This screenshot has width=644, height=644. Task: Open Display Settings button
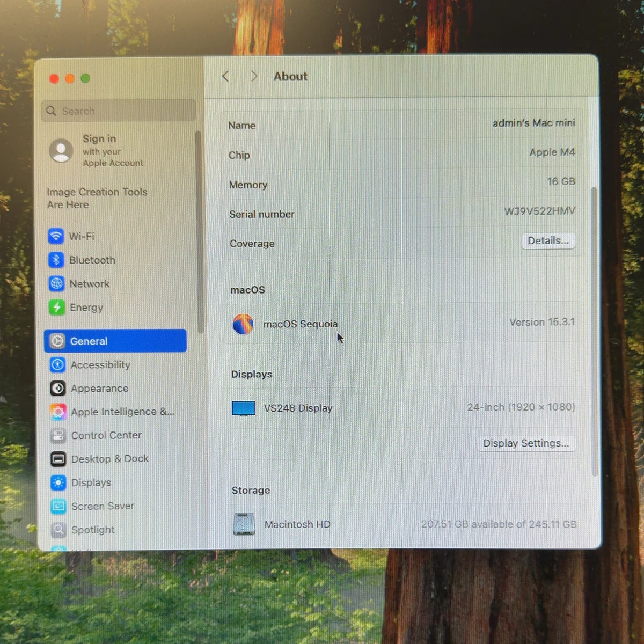526,443
